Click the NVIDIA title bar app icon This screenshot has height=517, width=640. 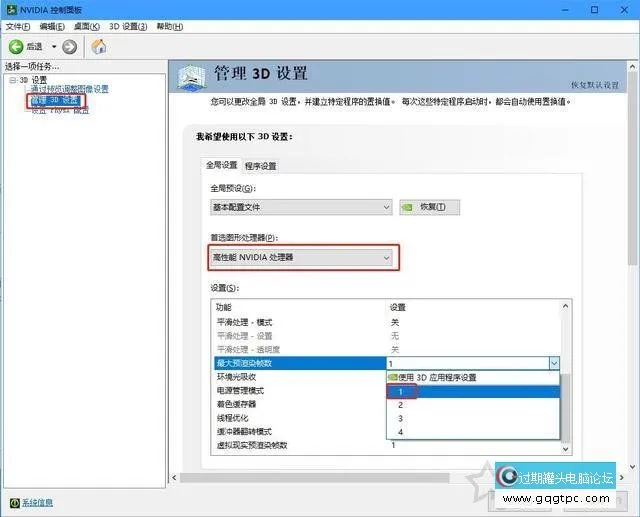12,9
